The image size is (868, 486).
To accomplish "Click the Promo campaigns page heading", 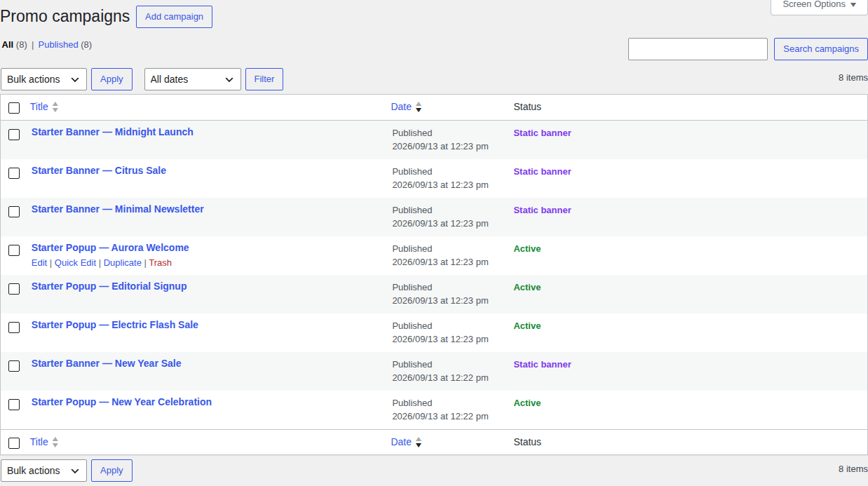I will [x=65, y=17].
